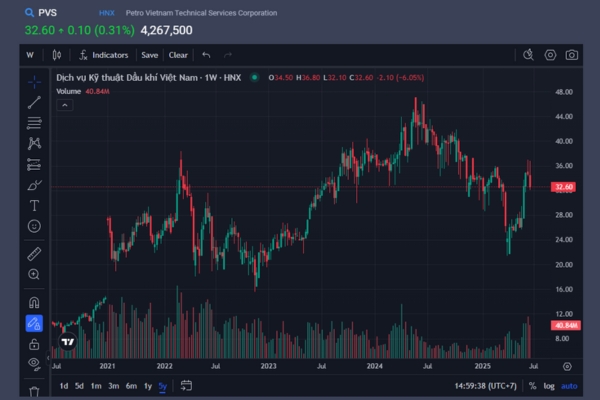
Task: Click the 2023 label on the time axis
Action: coord(268,366)
